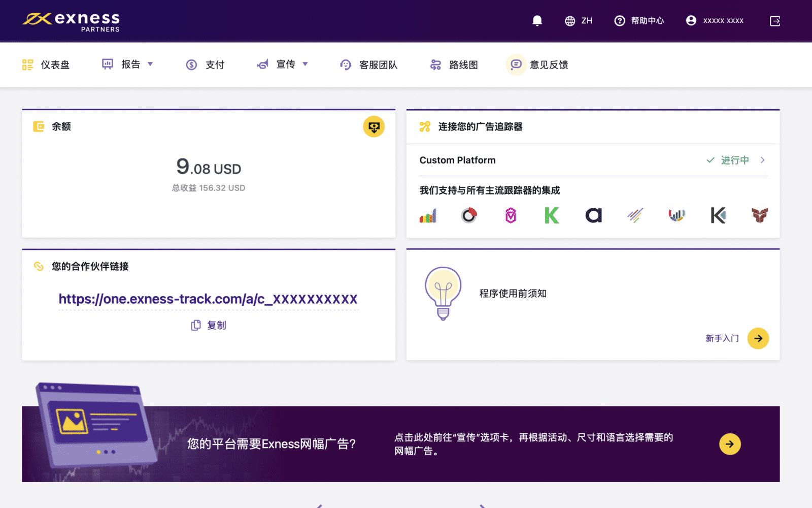Click the 意见反馈 feedback chat icon
Screen dimensions: 812x508
click(x=516, y=65)
